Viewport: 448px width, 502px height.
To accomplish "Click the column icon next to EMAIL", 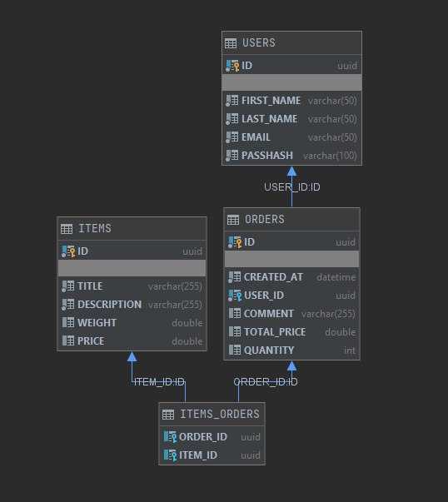I will tap(231, 137).
